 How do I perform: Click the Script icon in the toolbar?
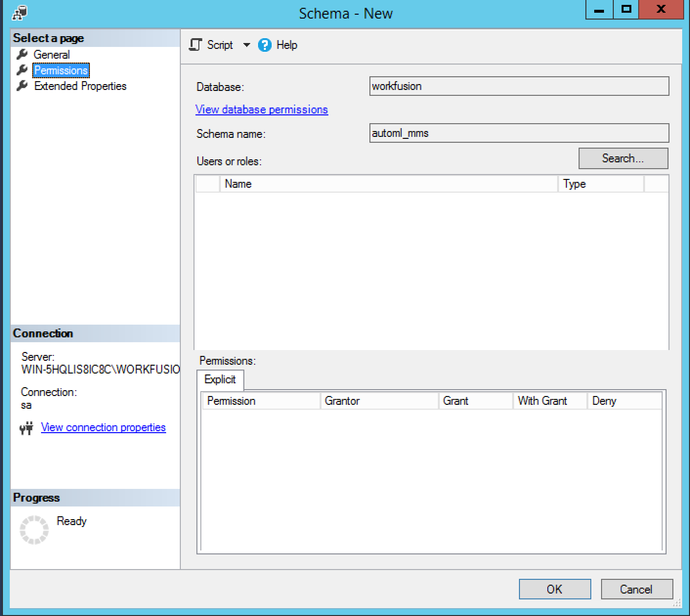click(x=195, y=45)
